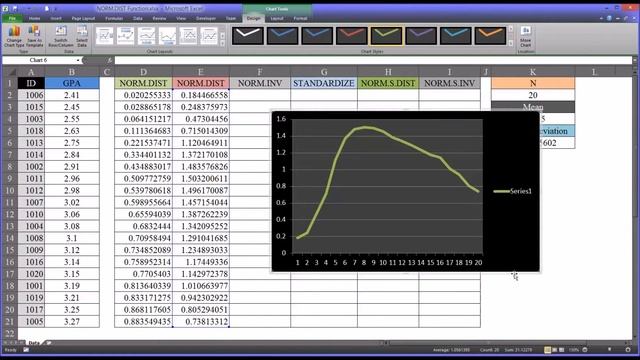
Task: Choose the purple line chart style
Action: coord(421,36)
